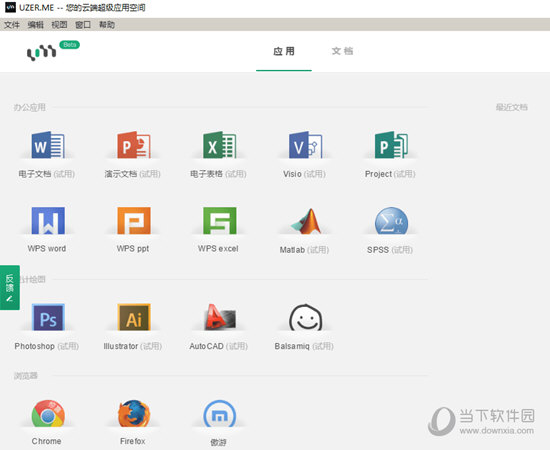Click the WPS ppt label text
The width and height of the screenshot is (550, 450).
coord(133,249)
